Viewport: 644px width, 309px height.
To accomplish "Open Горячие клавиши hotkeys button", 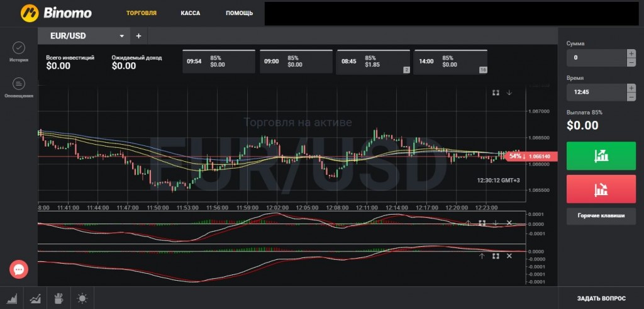I will click(601, 216).
